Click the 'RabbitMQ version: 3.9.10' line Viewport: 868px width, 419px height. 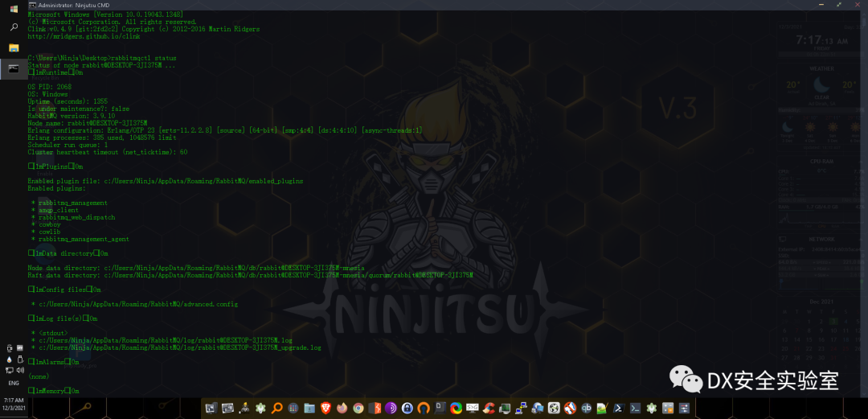tap(72, 116)
